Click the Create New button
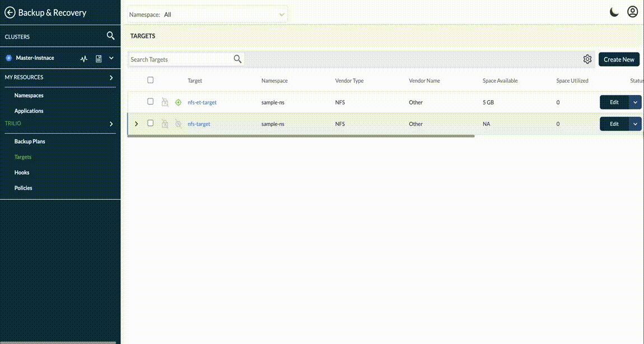644x344 pixels. 619,59
